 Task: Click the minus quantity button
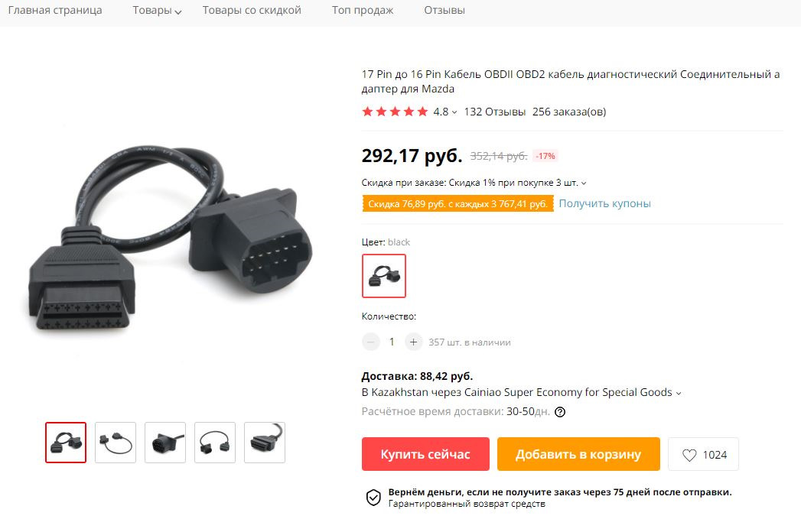(371, 342)
